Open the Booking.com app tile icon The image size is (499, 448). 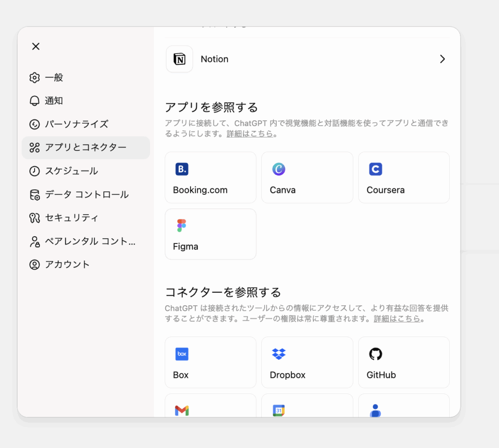pyautogui.click(x=182, y=169)
